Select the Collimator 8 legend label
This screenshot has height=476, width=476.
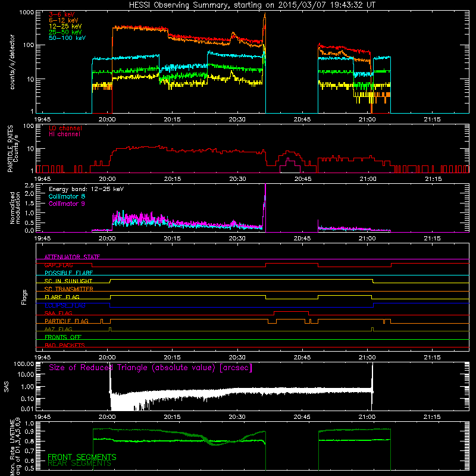tap(67, 196)
